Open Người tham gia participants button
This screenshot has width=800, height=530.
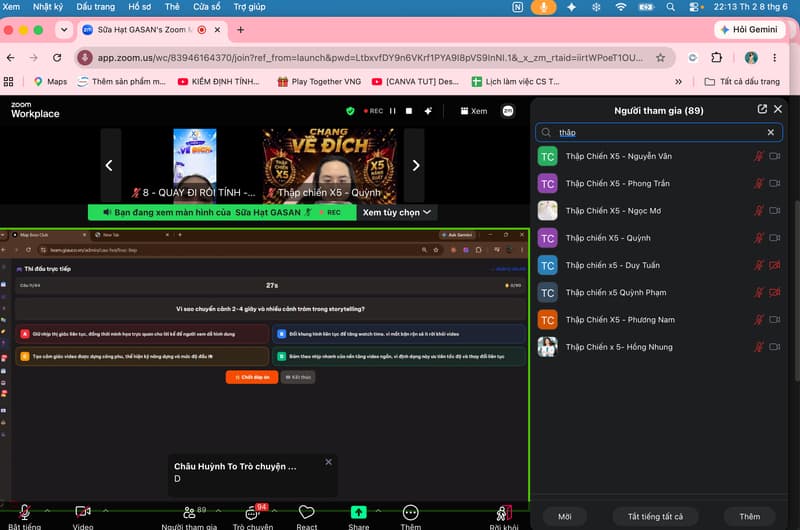pos(189,517)
